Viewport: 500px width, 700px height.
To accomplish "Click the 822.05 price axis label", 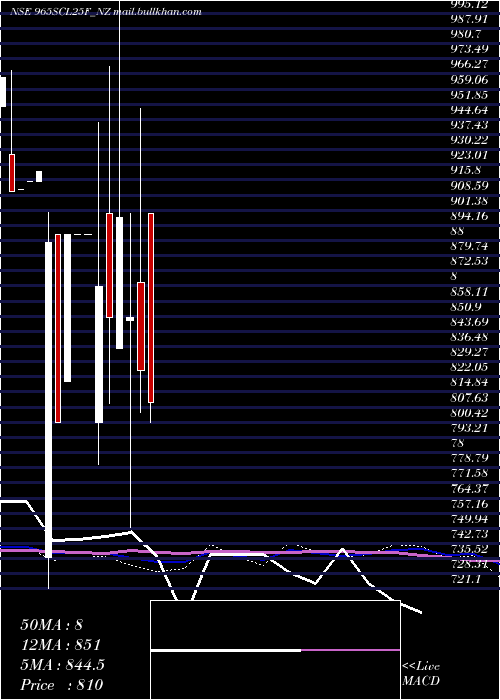I will [469, 367].
